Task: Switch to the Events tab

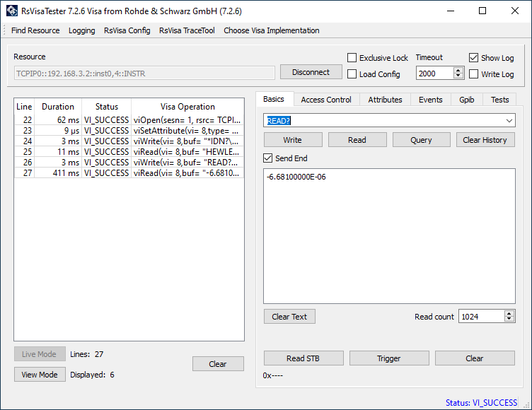Action: pyautogui.click(x=431, y=100)
